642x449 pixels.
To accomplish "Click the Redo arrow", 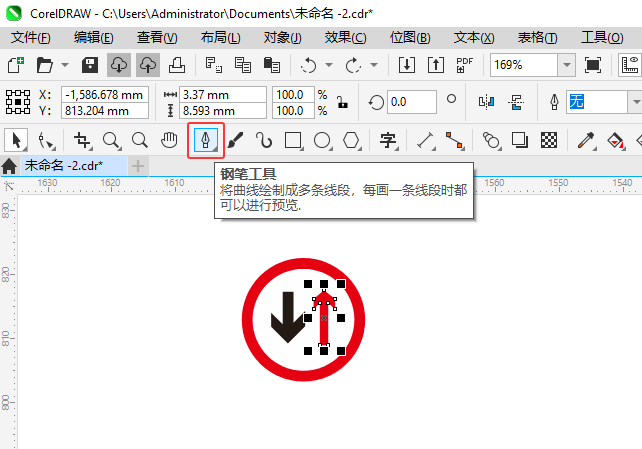I will pyautogui.click(x=353, y=65).
